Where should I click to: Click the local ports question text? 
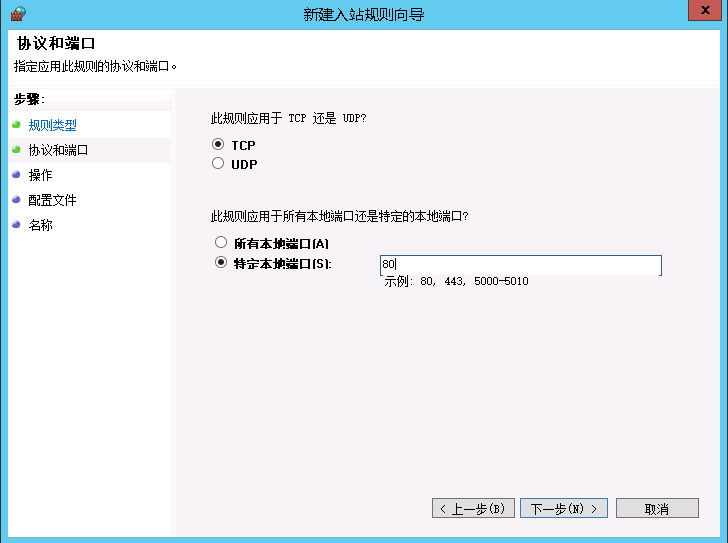point(339,216)
